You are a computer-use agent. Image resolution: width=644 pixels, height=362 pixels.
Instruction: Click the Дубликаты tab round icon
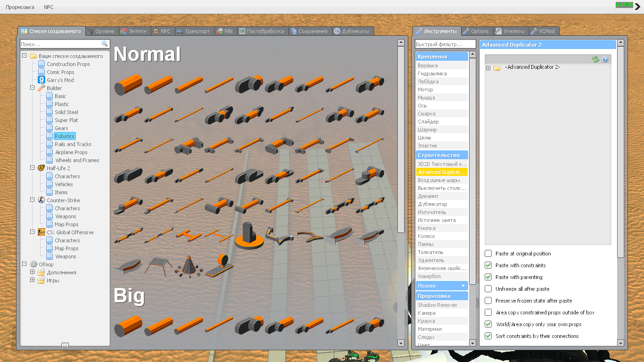click(x=337, y=31)
